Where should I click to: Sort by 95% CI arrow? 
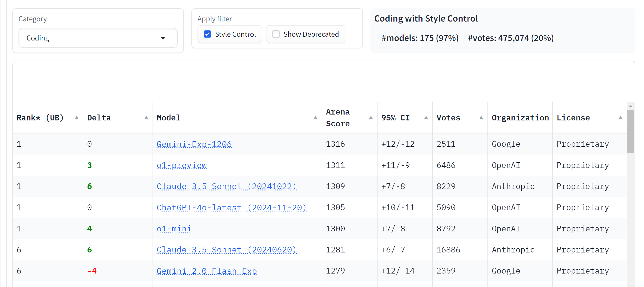pos(426,118)
